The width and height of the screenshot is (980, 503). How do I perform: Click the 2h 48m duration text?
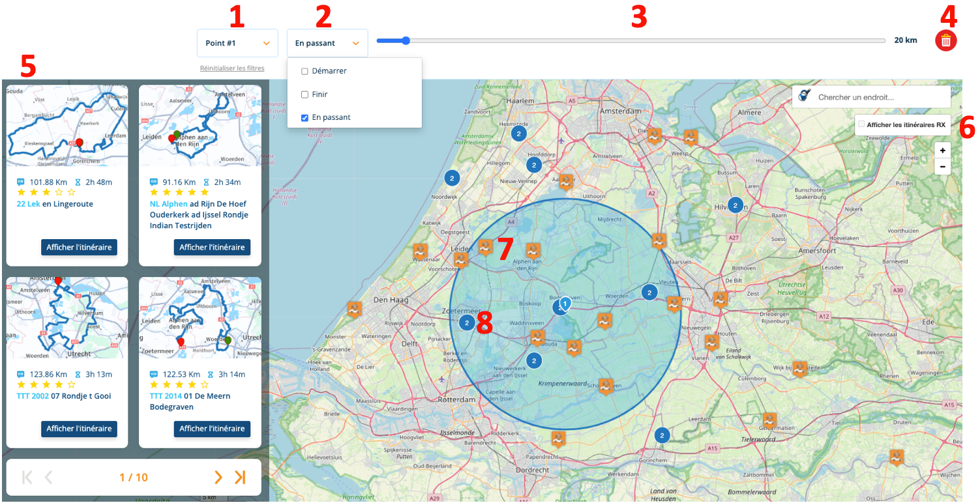coord(97,182)
